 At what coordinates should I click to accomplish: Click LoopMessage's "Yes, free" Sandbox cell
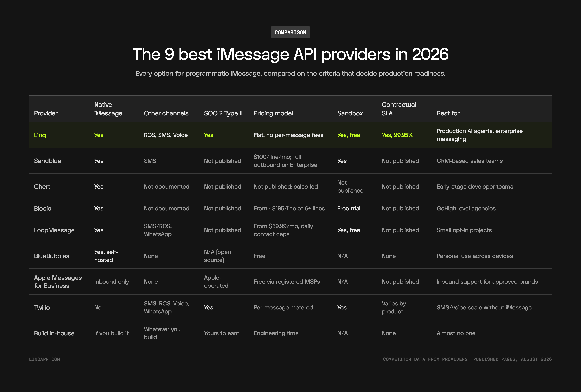[349, 230]
